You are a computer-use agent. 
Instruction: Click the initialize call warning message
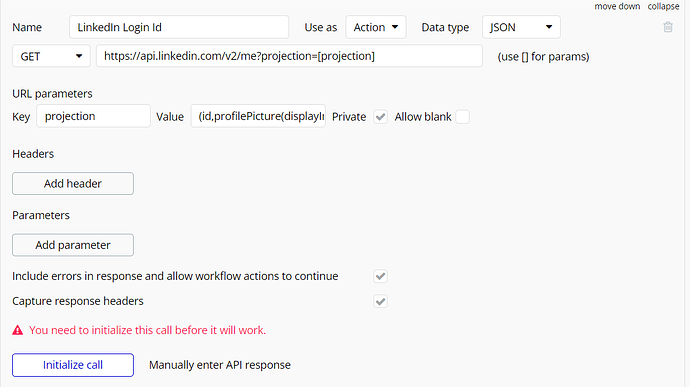click(147, 330)
